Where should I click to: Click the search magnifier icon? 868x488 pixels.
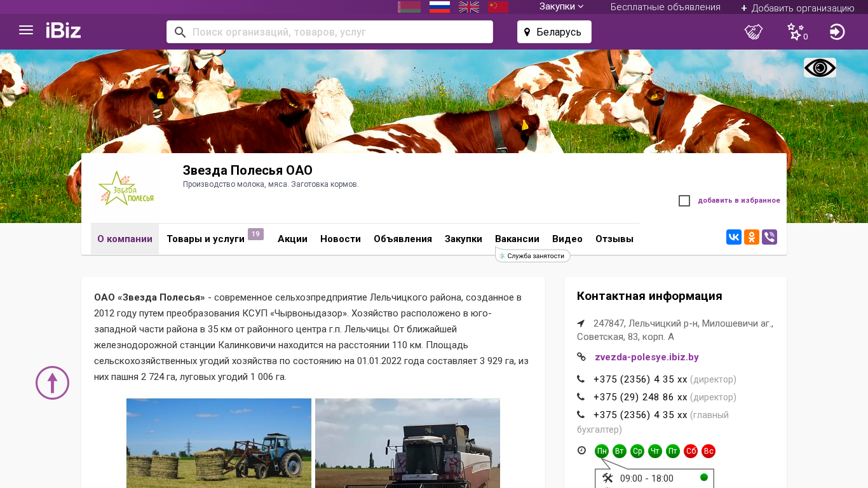click(x=180, y=32)
